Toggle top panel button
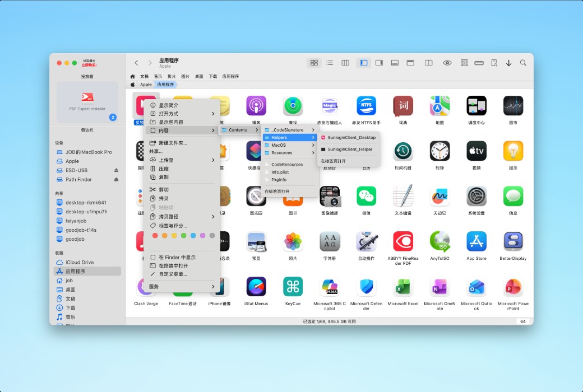Image resolution: width=583 pixels, height=392 pixels. [x=410, y=63]
